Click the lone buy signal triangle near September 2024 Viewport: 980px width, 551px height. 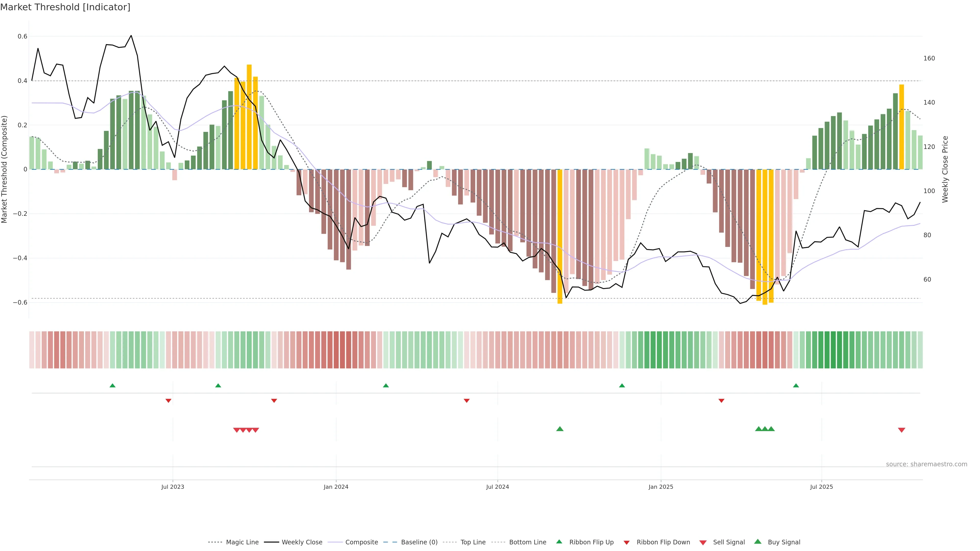coord(560,429)
